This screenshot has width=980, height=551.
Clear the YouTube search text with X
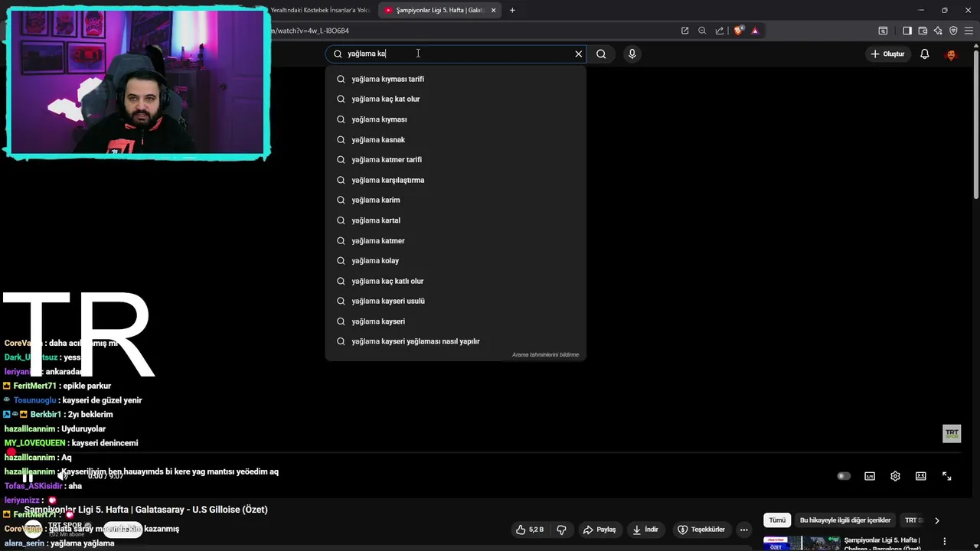(x=579, y=54)
